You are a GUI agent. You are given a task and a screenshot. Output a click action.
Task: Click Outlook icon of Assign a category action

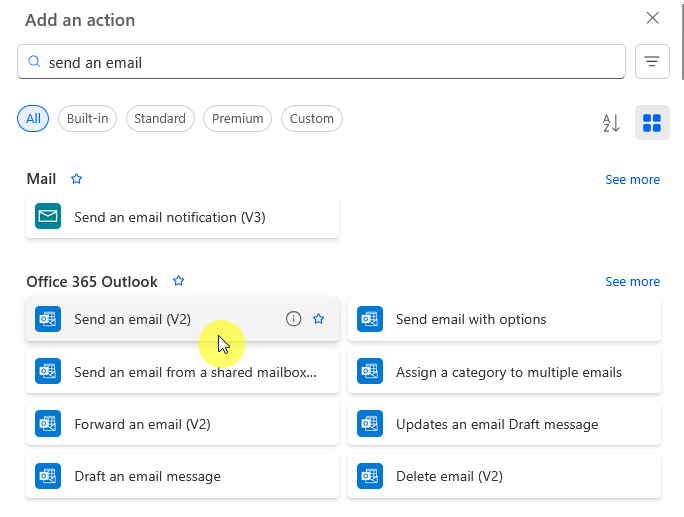click(370, 371)
